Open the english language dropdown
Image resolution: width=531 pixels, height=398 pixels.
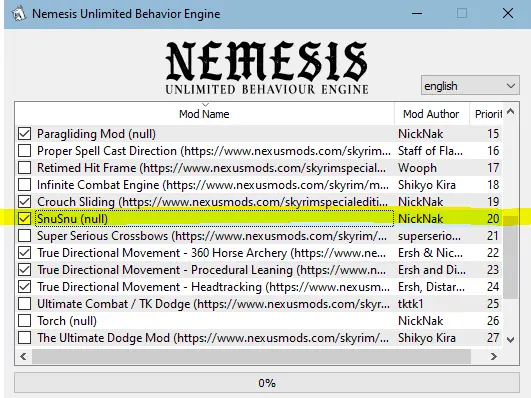pos(470,85)
